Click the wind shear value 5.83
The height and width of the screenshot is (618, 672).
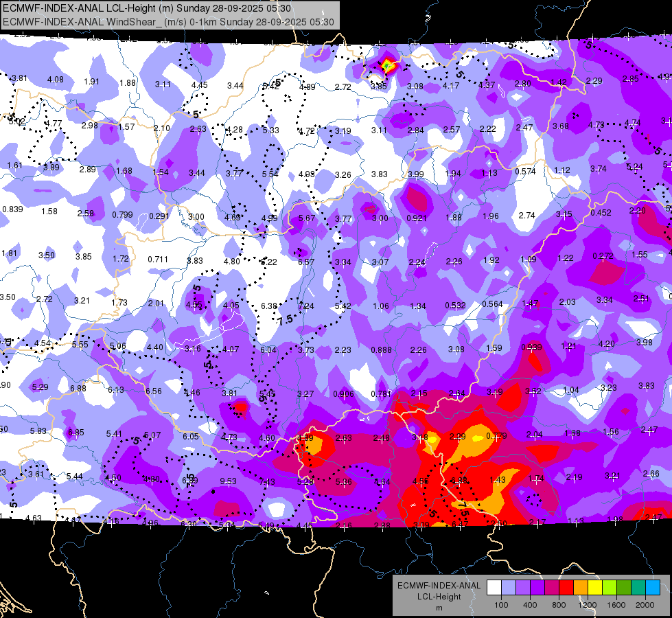38,431
